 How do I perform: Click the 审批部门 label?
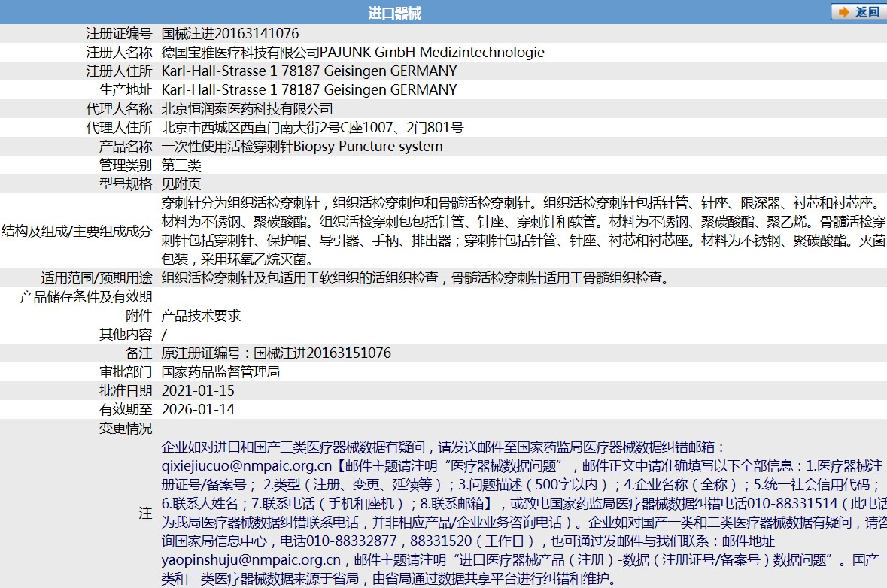pyautogui.click(x=126, y=372)
